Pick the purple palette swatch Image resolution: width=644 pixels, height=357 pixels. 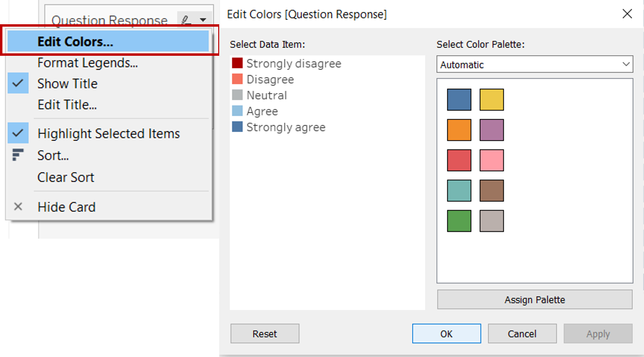point(491,130)
